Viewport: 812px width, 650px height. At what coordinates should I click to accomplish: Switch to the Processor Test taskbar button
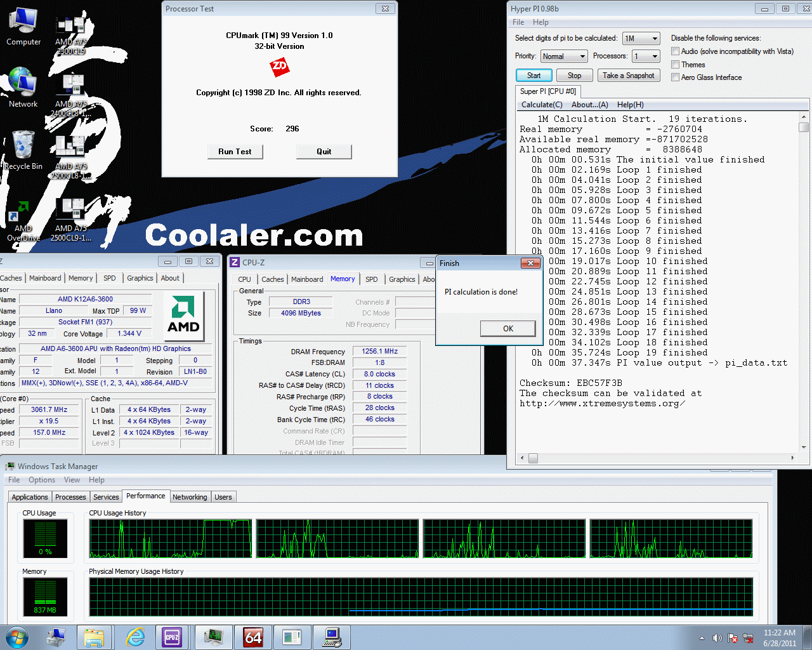pos(292,637)
